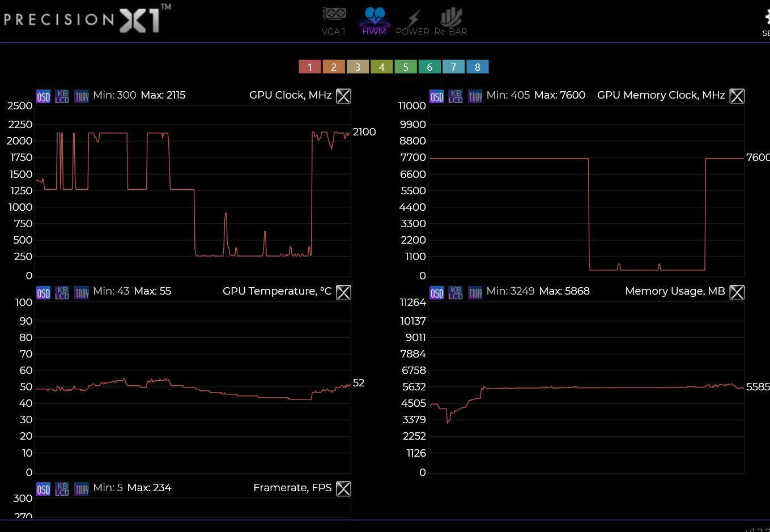Open the POWER tab
Screen dimensions: 770x532
click(412, 21)
